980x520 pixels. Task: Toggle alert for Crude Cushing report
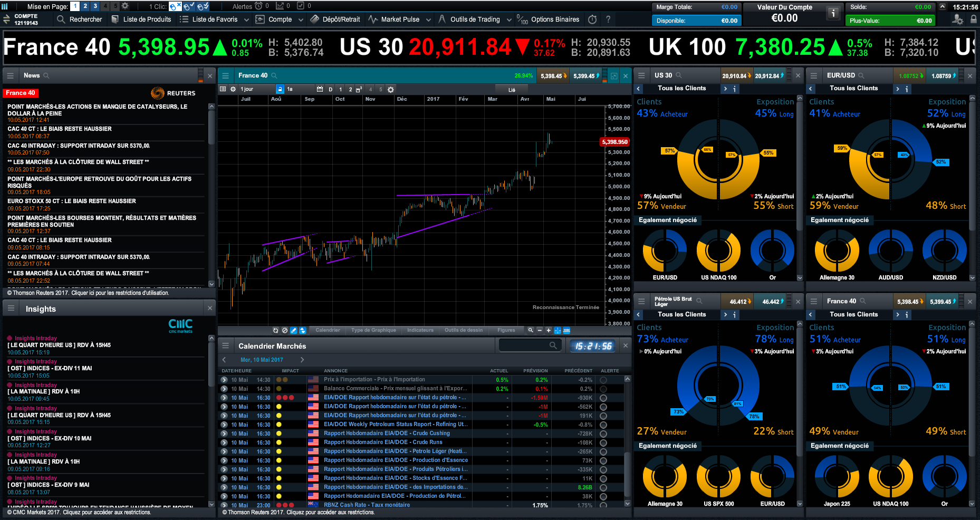tap(603, 434)
